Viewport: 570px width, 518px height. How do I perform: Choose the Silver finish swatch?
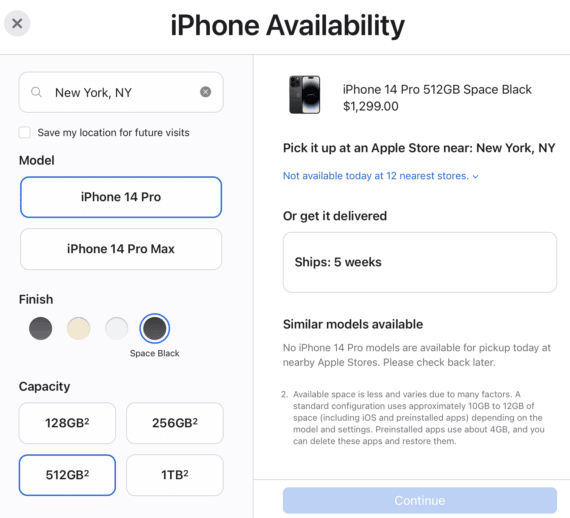117,328
